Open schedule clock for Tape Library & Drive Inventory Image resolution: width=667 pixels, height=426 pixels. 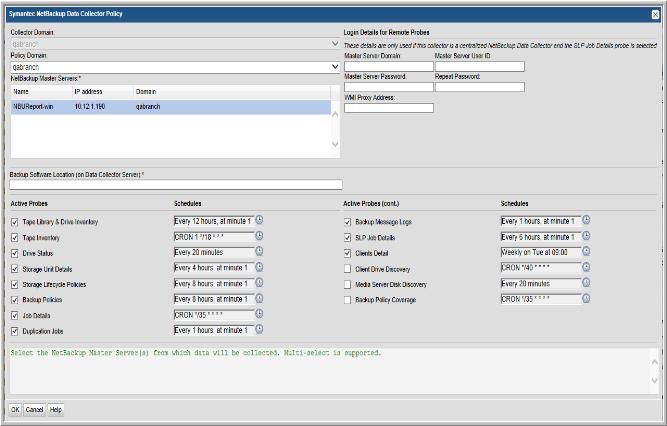pos(260,221)
